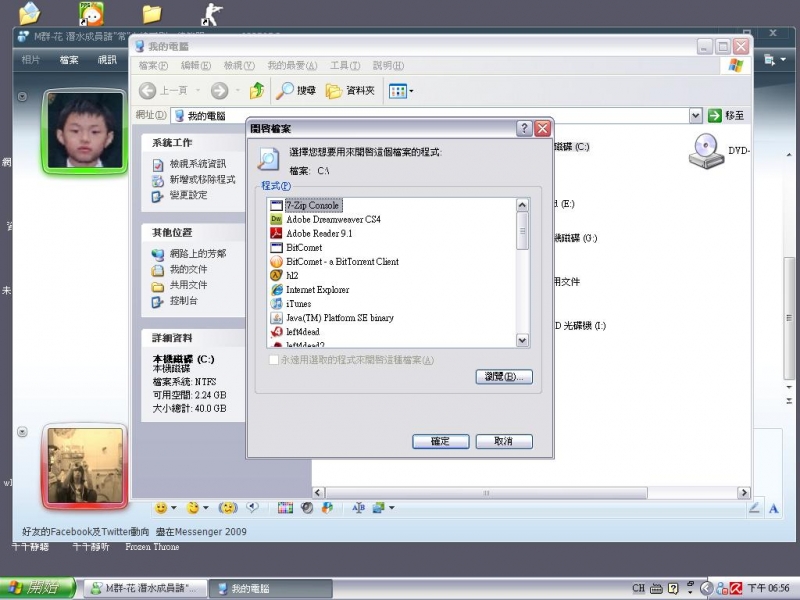Click the 瀏覽 (Browse) button
This screenshot has width=800, height=600.
(503, 377)
